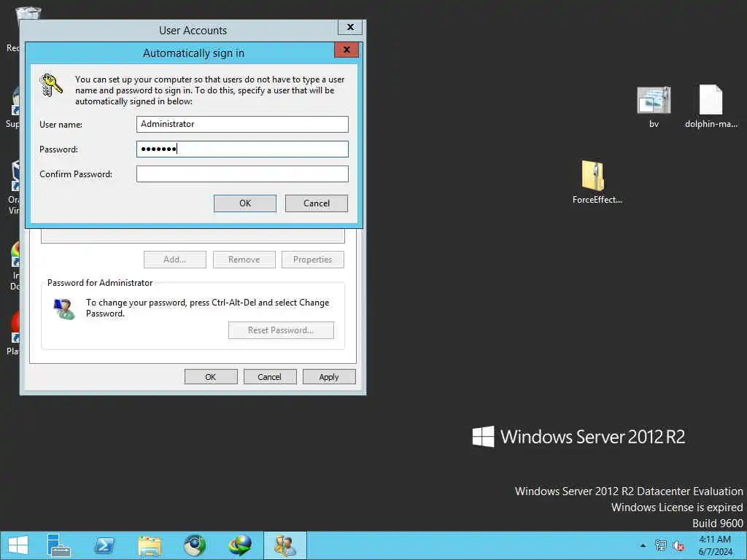
Task: Click the Confirm Password field
Action: [x=242, y=174]
